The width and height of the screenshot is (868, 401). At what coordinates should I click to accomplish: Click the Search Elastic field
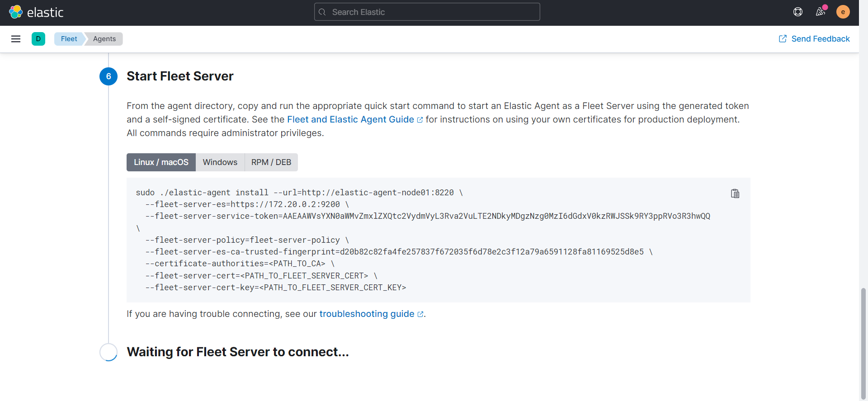click(427, 12)
